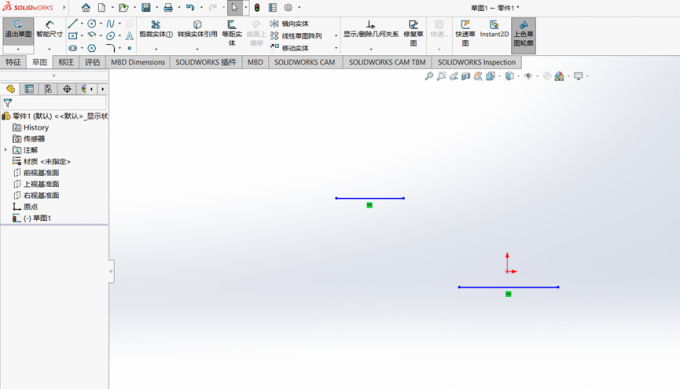The height and width of the screenshot is (389, 680).
Task: Toggle the rebuild traffic light icon
Action: 257,7
